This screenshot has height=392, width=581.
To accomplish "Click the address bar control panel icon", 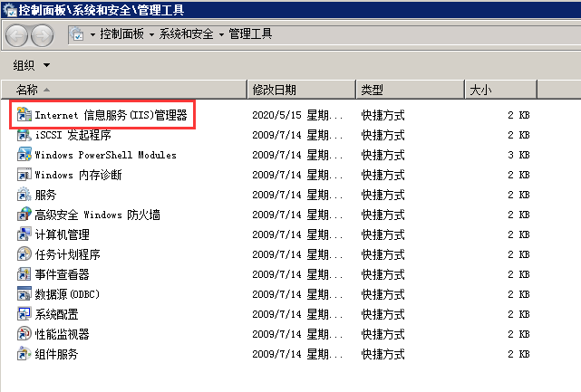I will (77, 34).
